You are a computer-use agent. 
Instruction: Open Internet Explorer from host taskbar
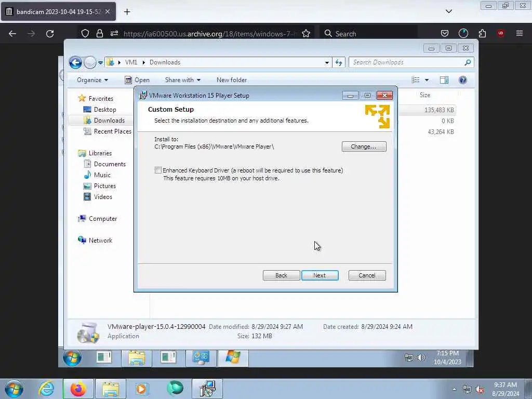click(46, 389)
